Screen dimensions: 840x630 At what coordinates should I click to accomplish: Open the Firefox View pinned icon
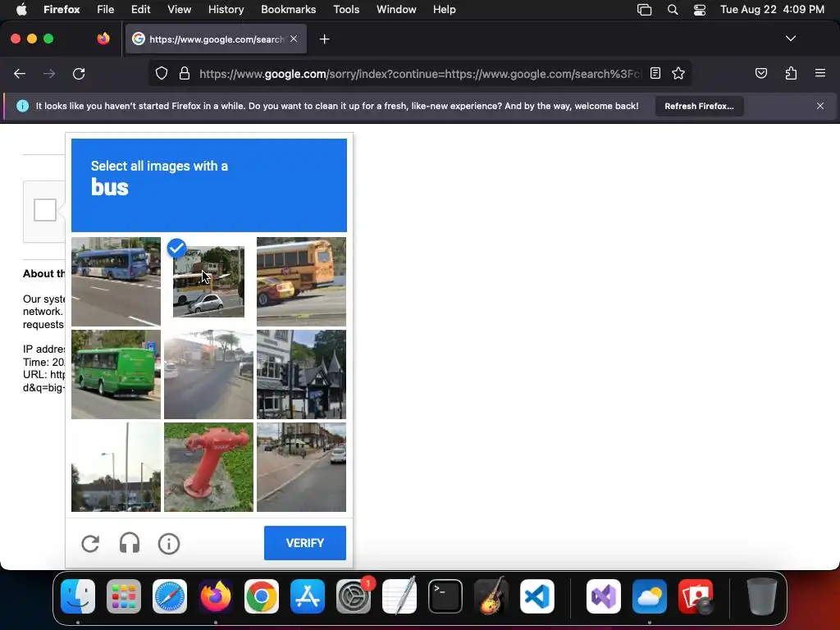[x=103, y=39]
